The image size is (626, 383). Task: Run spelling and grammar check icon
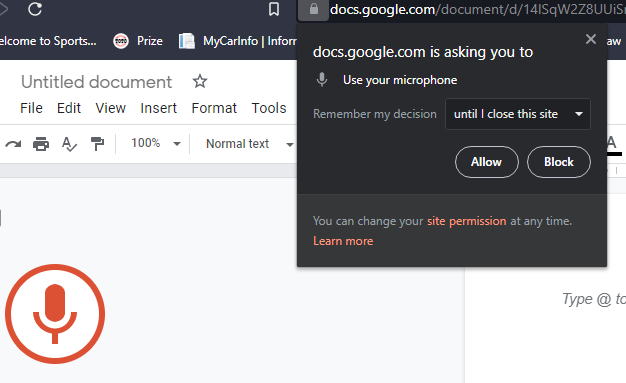(x=69, y=144)
